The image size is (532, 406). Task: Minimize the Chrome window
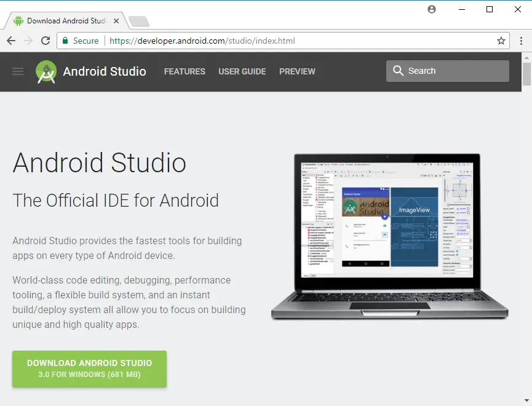tap(462, 9)
